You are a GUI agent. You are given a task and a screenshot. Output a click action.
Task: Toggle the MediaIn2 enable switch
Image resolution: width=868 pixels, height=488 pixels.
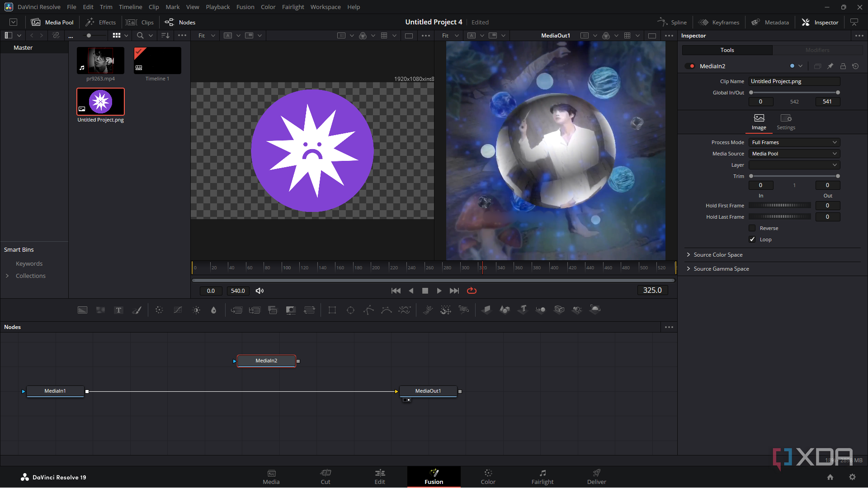pos(690,66)
